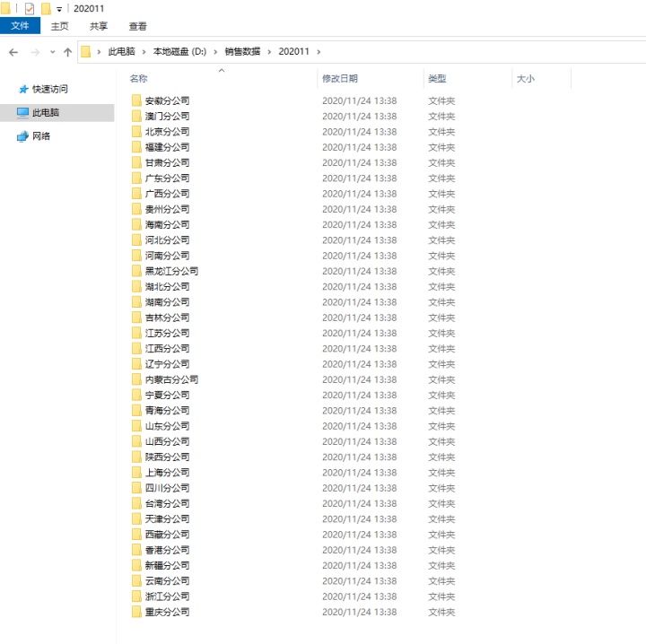This screenshot has height=644, width=646.
Task: Switch to the 查看 ribbon tab
Action: pyautogui.click(x=137, y=26)
